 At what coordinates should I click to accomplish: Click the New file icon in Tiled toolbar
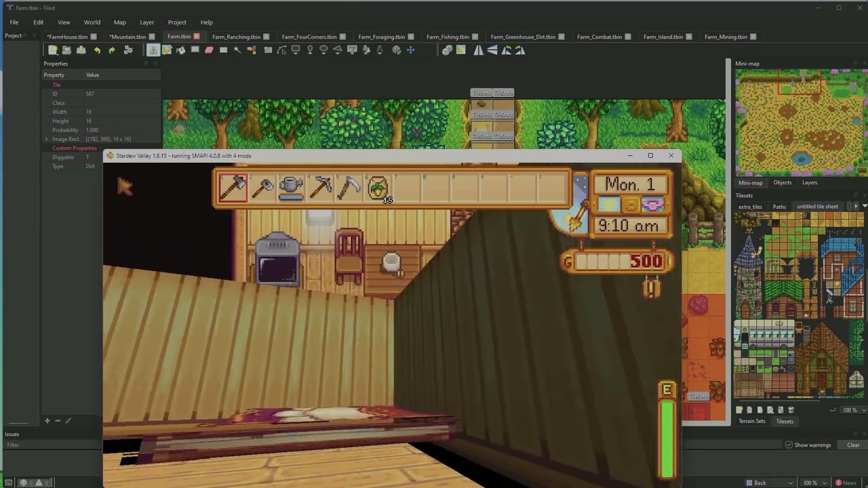coord(52,50)
